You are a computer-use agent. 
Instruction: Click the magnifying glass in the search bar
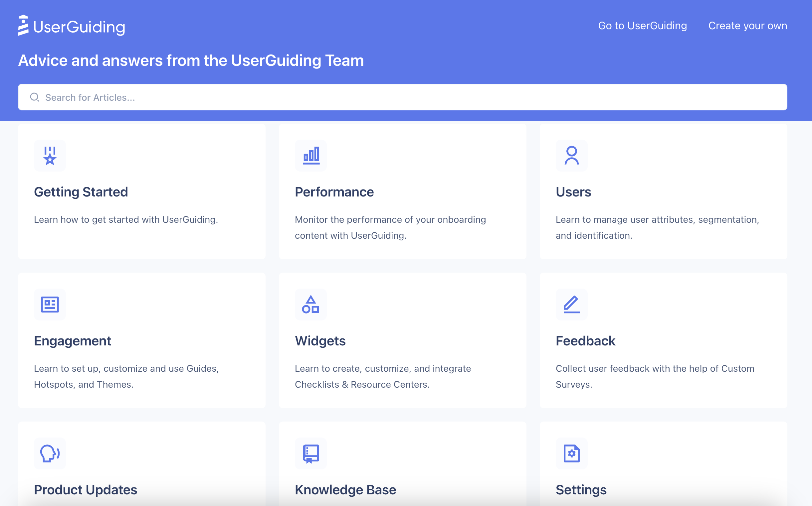[x=35, y=97]
